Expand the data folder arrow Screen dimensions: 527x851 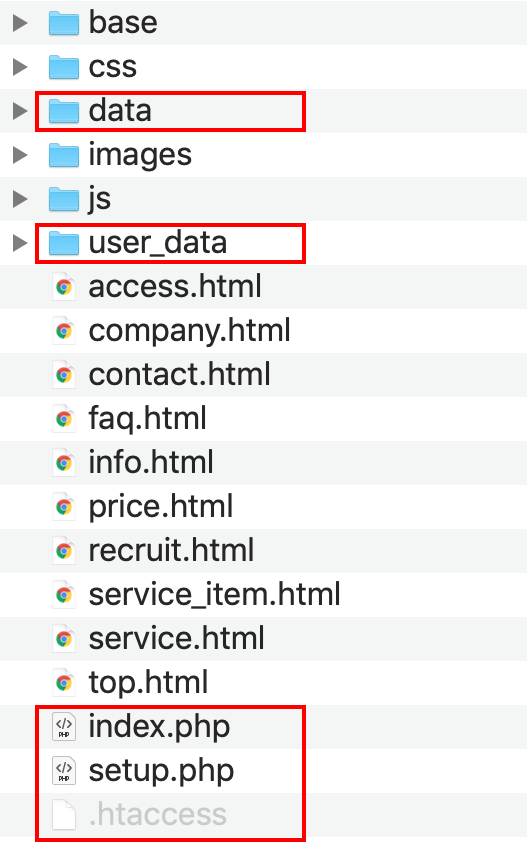20,111
